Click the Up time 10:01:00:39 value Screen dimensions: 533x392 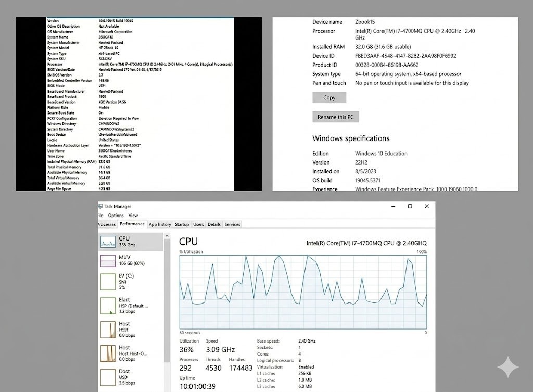pyautogui.click(x=197, y=386)
